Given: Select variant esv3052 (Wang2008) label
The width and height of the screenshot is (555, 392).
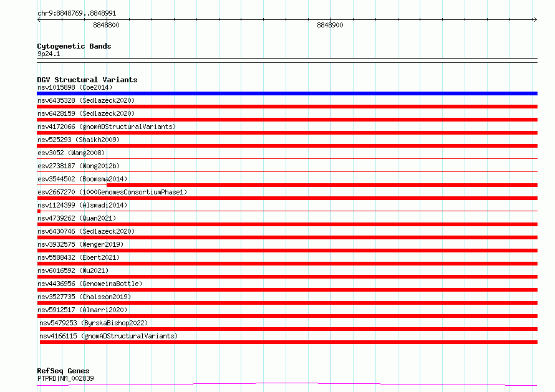Looking at the screenshot, I should [71, 153].
